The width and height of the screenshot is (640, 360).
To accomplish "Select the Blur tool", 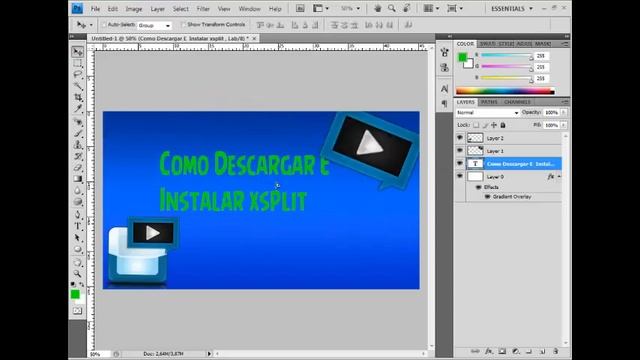I will coord(78,190).
